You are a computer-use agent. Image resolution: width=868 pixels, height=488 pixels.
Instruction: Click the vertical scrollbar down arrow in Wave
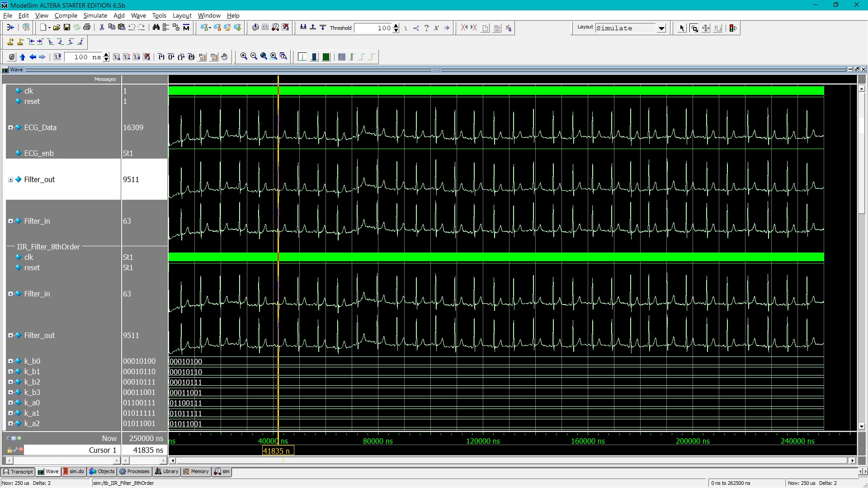tap(862, 426)
